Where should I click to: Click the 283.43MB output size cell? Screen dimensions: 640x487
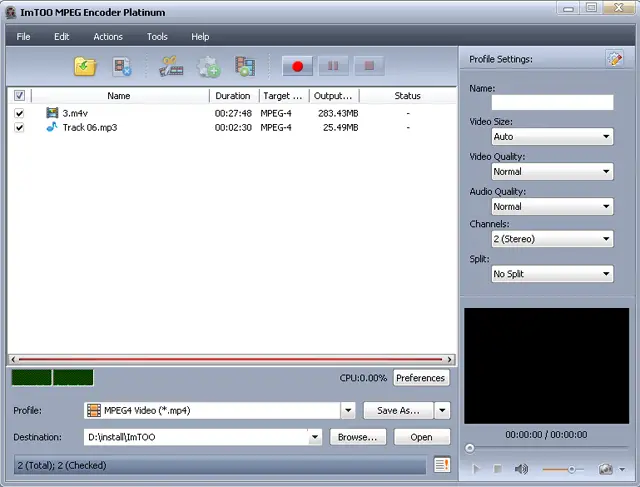click(338, 113)
